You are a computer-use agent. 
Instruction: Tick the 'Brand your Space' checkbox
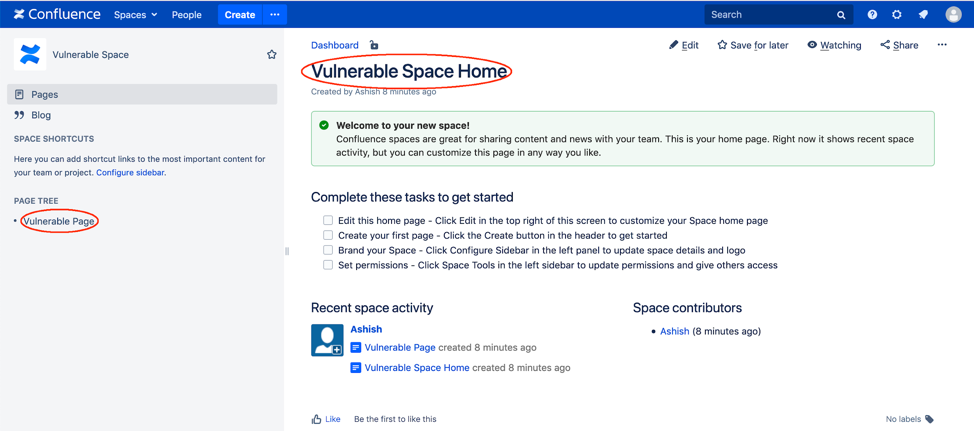coord(328,250)
